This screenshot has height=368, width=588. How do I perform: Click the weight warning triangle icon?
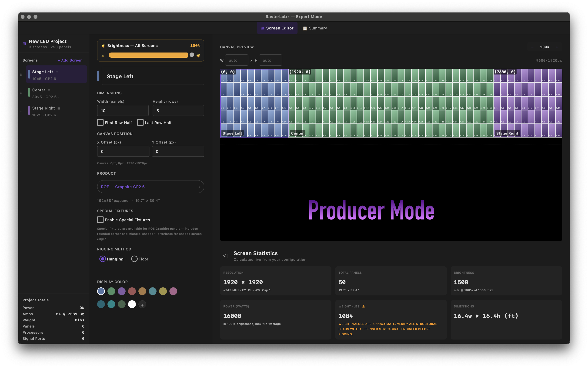(x=363, y=306)
